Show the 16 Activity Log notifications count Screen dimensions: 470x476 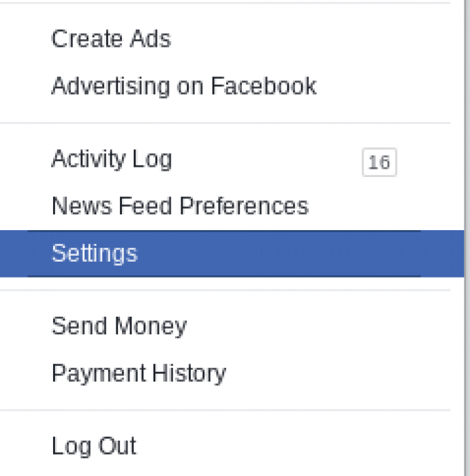[379, 162]
